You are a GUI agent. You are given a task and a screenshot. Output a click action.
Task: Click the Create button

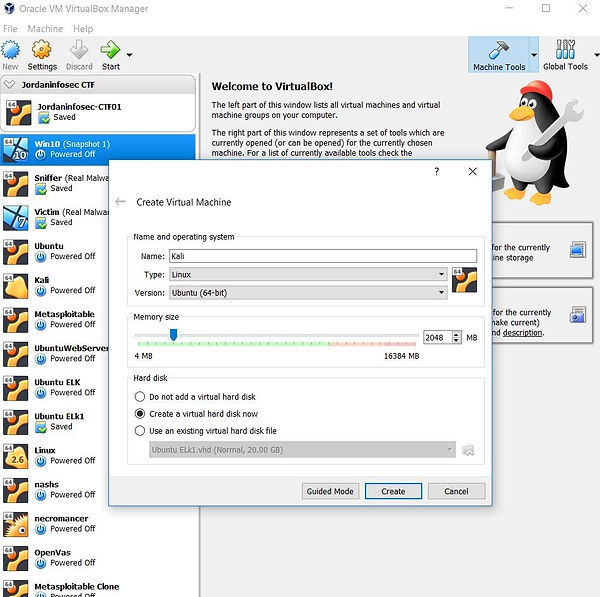(x=393, y=491)
